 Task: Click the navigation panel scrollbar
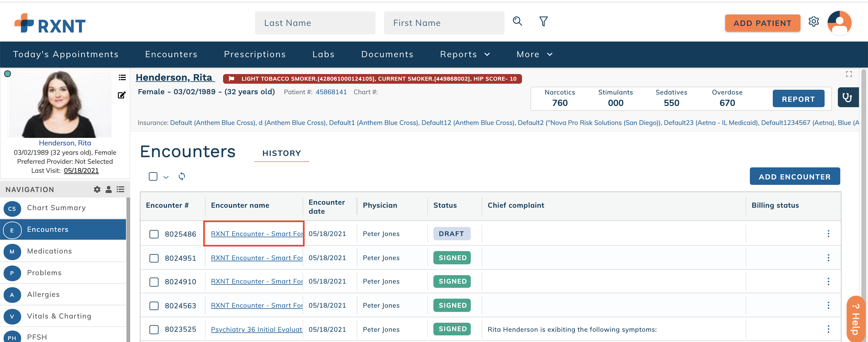tap(128, 269)
